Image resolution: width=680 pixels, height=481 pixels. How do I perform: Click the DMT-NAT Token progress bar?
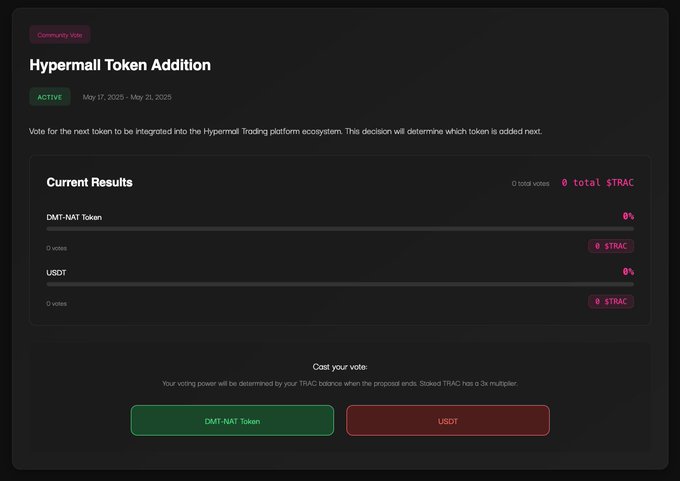click(x=340, y=229)
